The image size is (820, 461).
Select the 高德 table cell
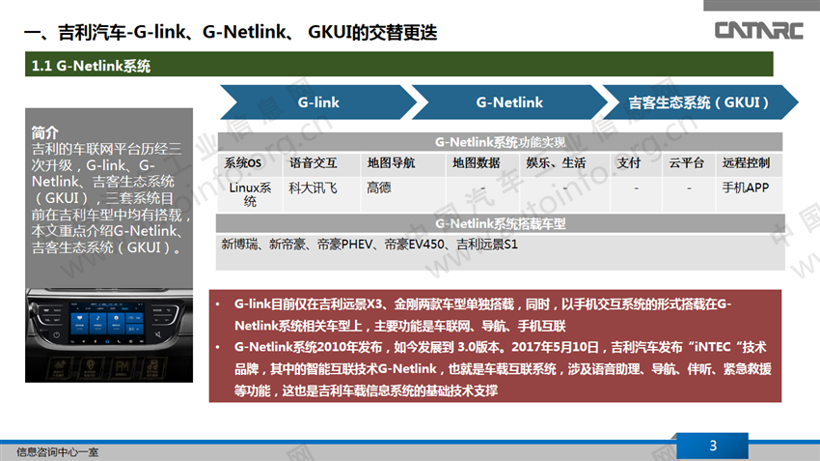[x=403, y=194]
